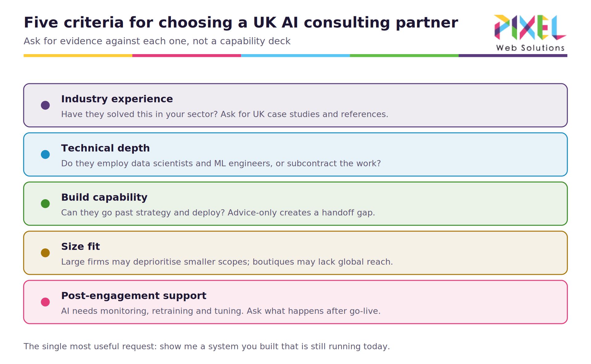Click the footer sentence about a running system

pyautogui.click(x=207, y=346)
